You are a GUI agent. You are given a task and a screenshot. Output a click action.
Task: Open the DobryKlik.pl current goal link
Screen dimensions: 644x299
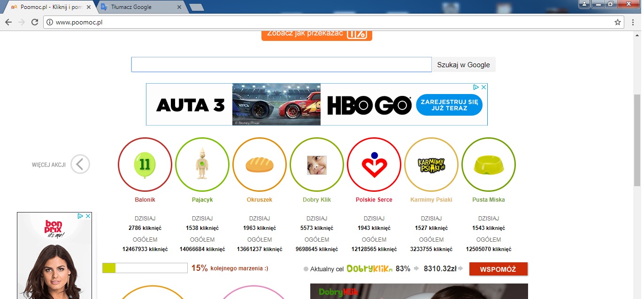click(x=369, y=269)
